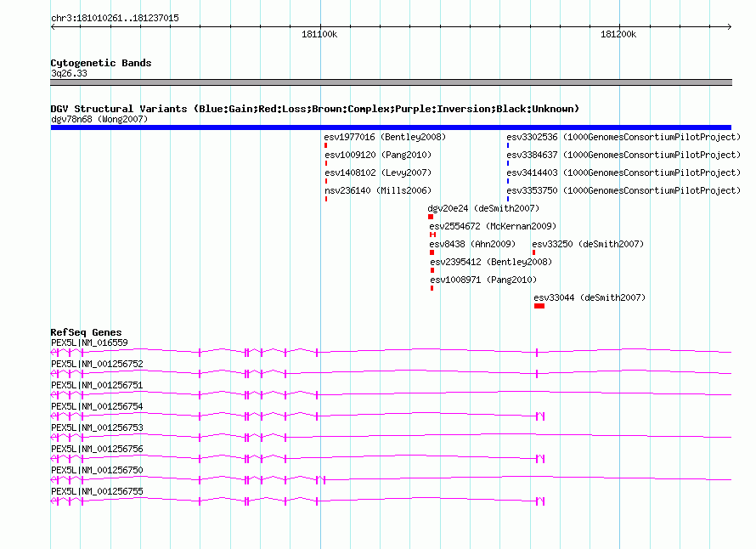Image resolution: width=756 pixels, height=549 pixels.
Task: Open the RefSeq Genes track title
Action: 86,332
